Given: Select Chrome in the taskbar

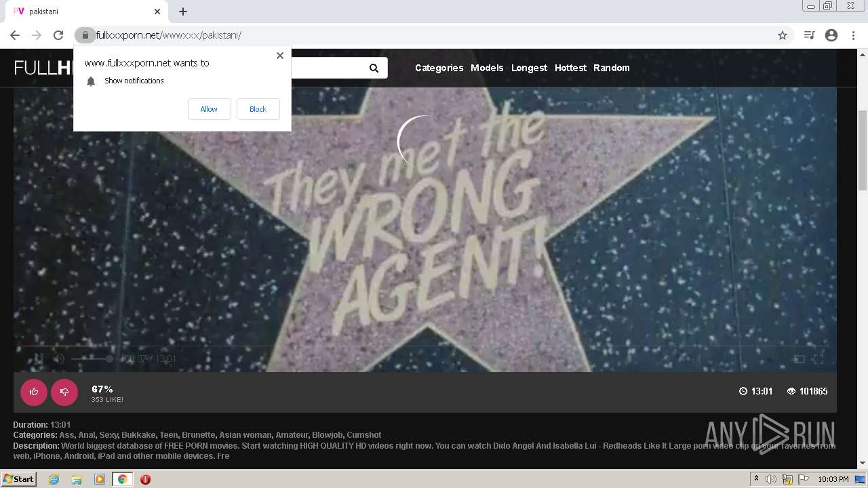Looking at the screenshot, I should pos(122,479).
